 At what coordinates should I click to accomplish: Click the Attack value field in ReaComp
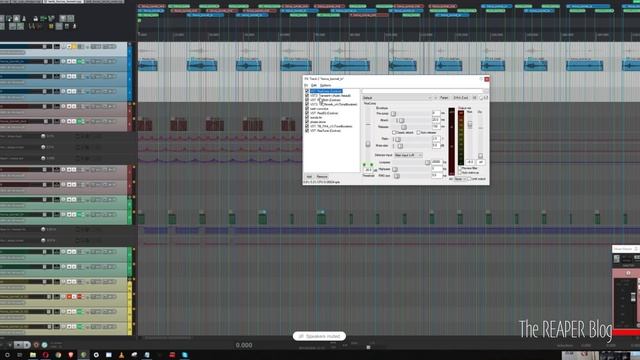click(436, 120)
